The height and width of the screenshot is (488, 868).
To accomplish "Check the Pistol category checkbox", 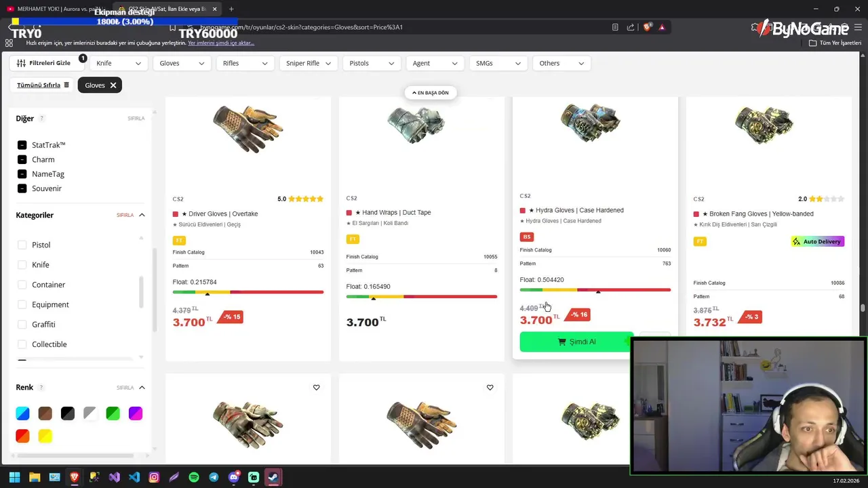I will [x=22, y=245].
